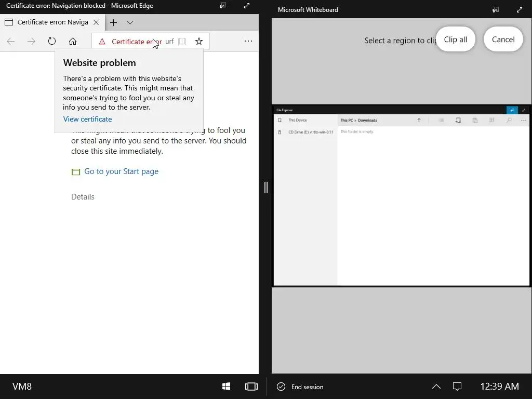Go back in Edge browser
Image resolution: width=532 pixels, height=399 pixels.
click(x=11, y=42)
